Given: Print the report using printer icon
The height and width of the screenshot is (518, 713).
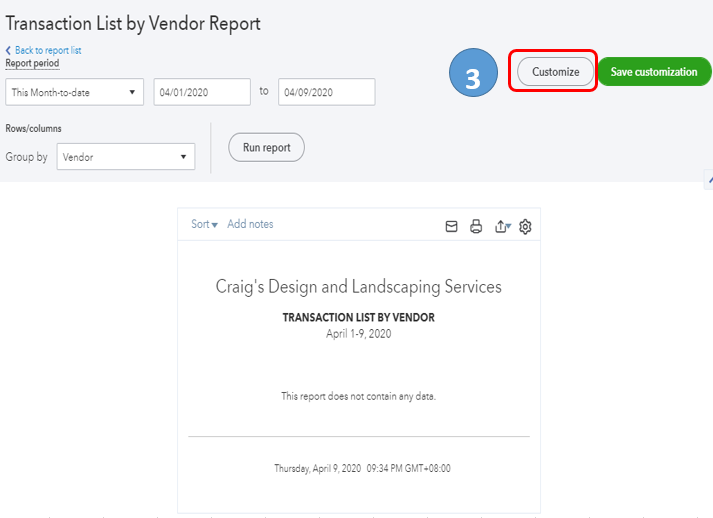Looking at the screenshot, I should (476, 226).
